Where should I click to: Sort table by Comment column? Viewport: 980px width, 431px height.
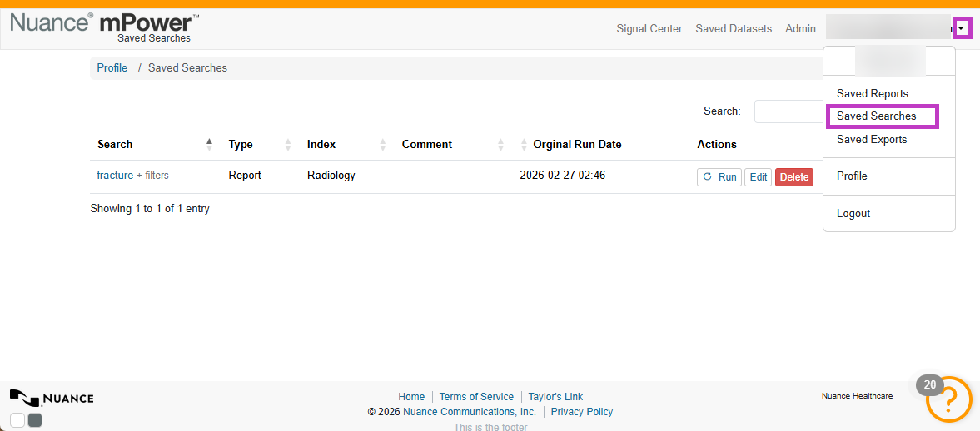coord(453,144)
